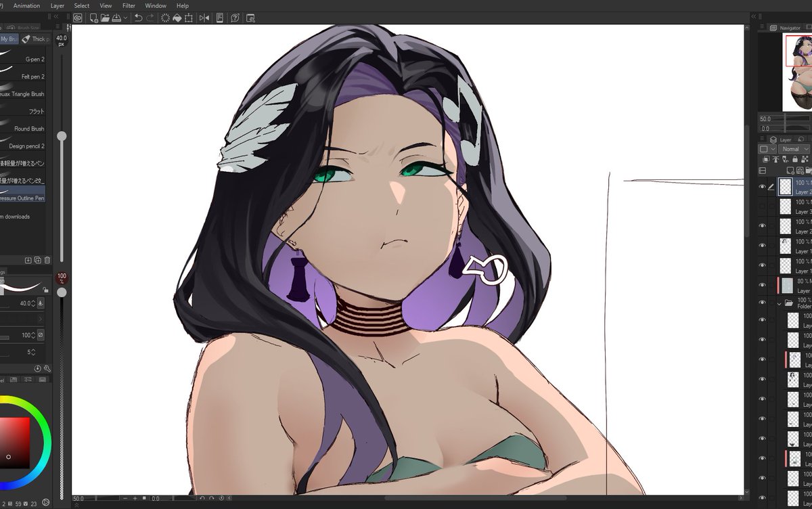This screenshot has width=812, height=509.
Task: Redo the last undone action
Action: pos(150,18)
